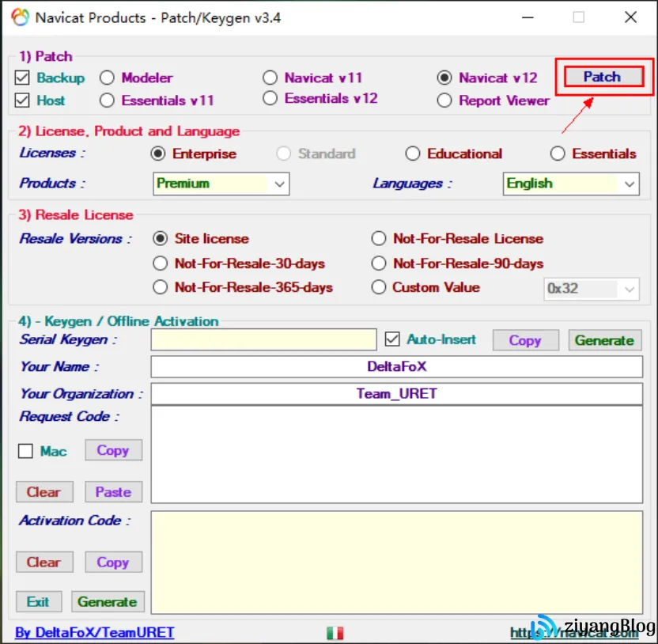Image resolution: width=658 pixels, height=644 pixels.
Task: Click the Italian flag icon at bottom
Action: pyautogui.click(x=335, y=633)
